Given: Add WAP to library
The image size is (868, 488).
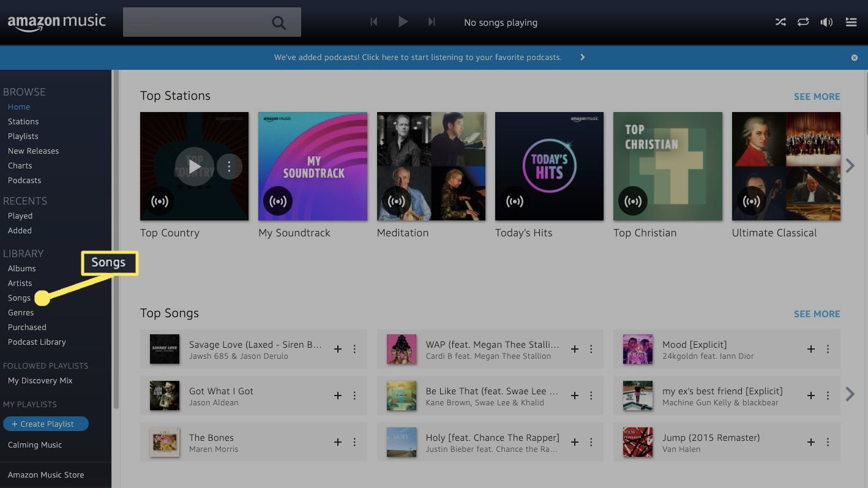Looking at the screenshot, I should (574, 349).
